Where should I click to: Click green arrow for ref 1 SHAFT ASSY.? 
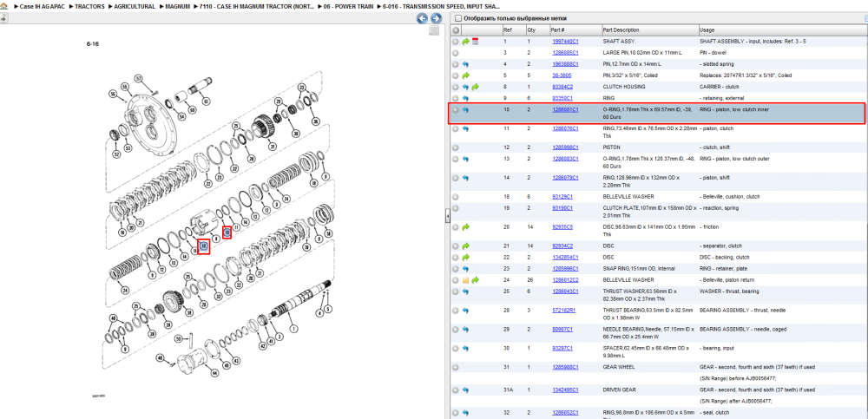[465, 42]
